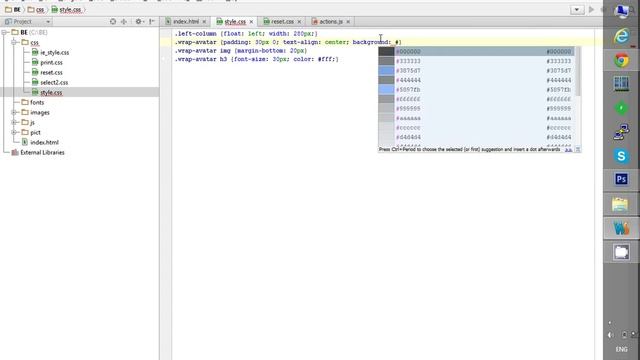Open Skype from the taskbar
Image resolution: width=640 pixels, height=360 pixels.
621,156
